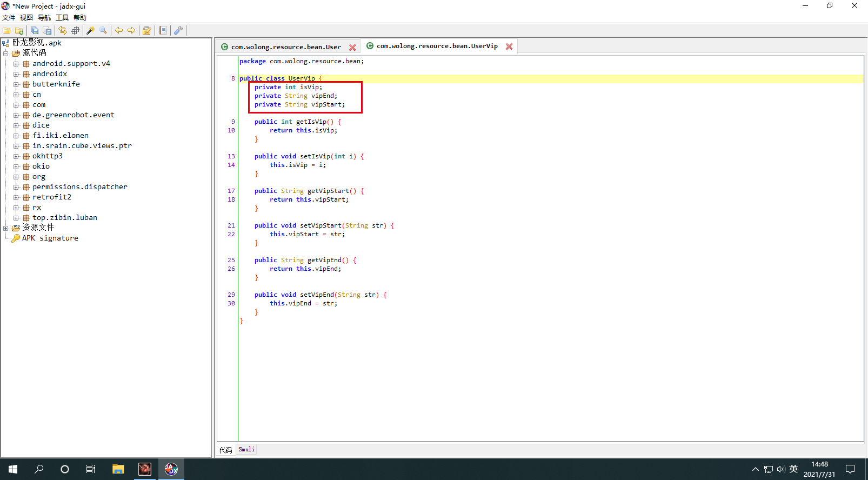Click the setVipEnd method name

(317, 295)
